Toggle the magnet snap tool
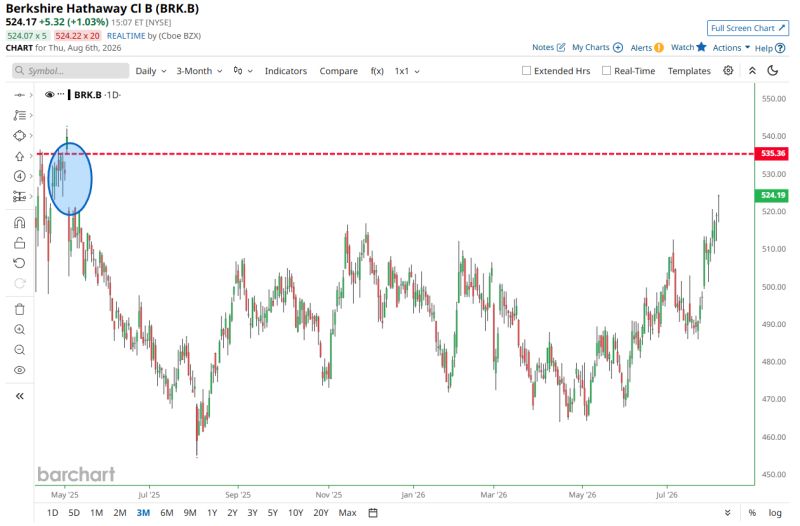The height and width of the screenshot is (526, 800). 19,222
